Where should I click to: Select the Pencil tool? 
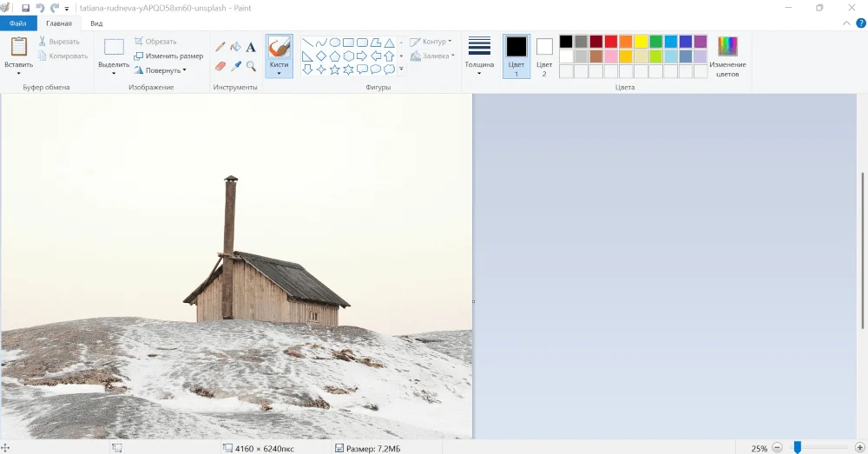point(220,47)
